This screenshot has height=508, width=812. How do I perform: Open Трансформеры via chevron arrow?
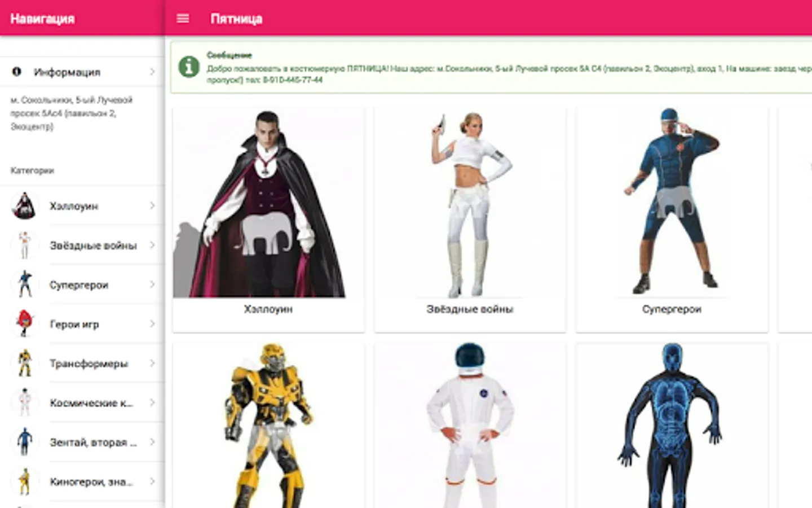pyautogui.click(x=152, y=363)
